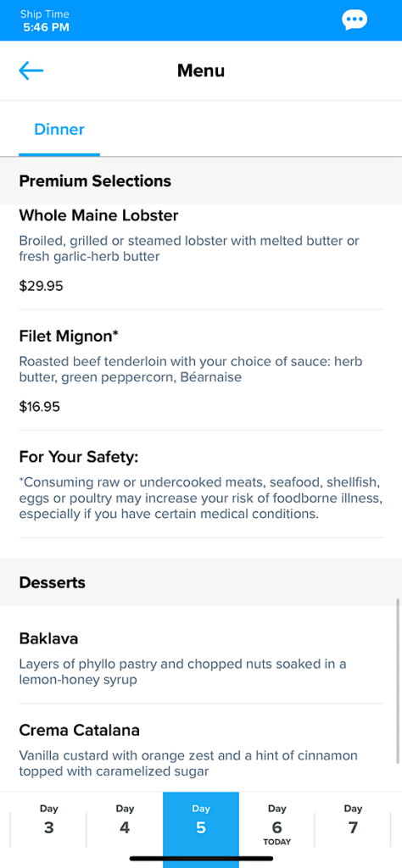The height and width of the screenshot is (868, 402).
Task: Tap the $29.95 lobster price
Action: [x=41, y=287]
